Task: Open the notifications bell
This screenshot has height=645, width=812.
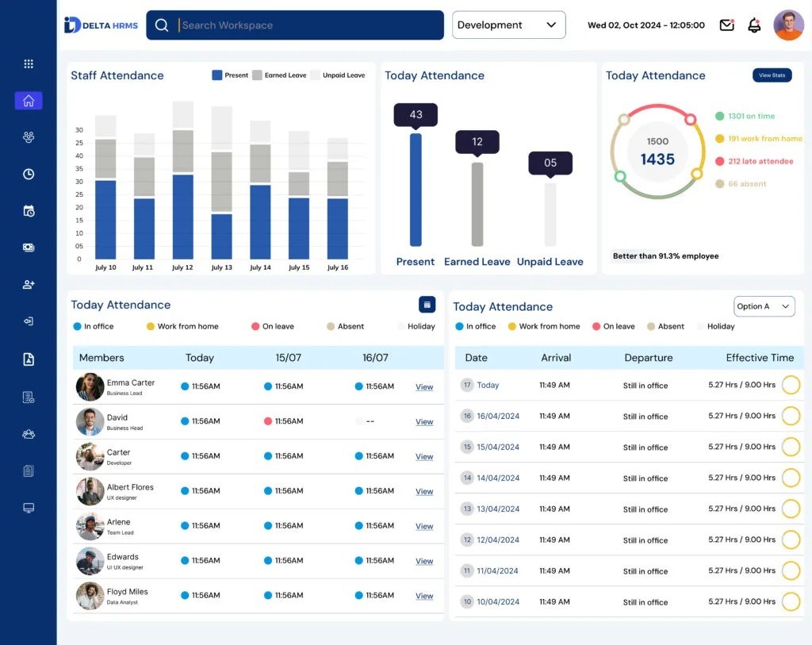Action: click(754, 25)
